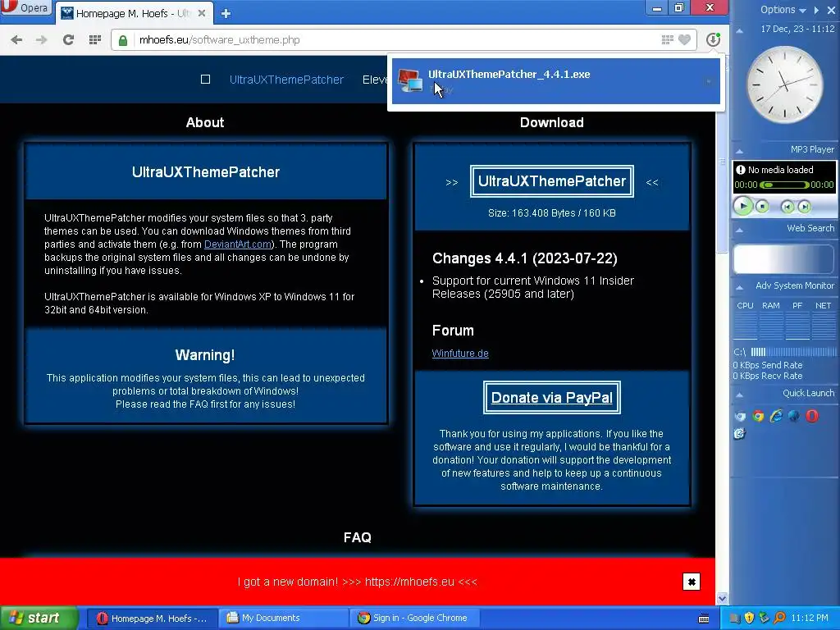Open the sidebar Options dropdown
Viewport: 840px width, 630px height.
tap(783, 10)
